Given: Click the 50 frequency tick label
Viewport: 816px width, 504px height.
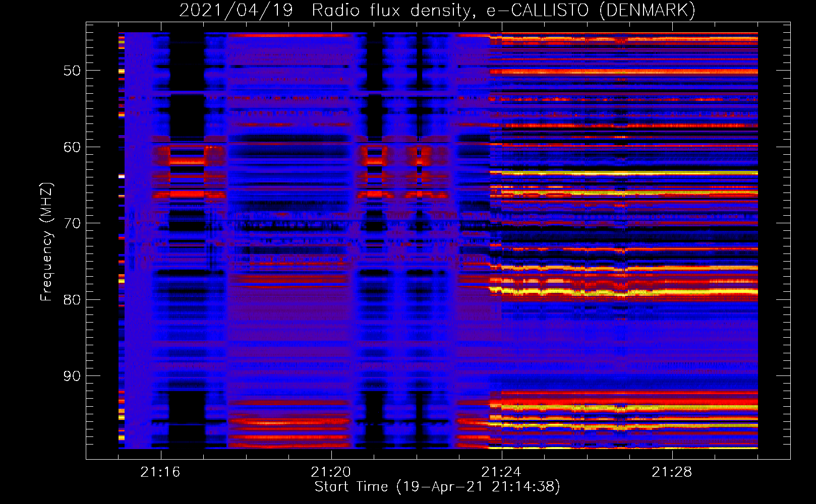Looking at the screenshot, I should coord(72,71).
